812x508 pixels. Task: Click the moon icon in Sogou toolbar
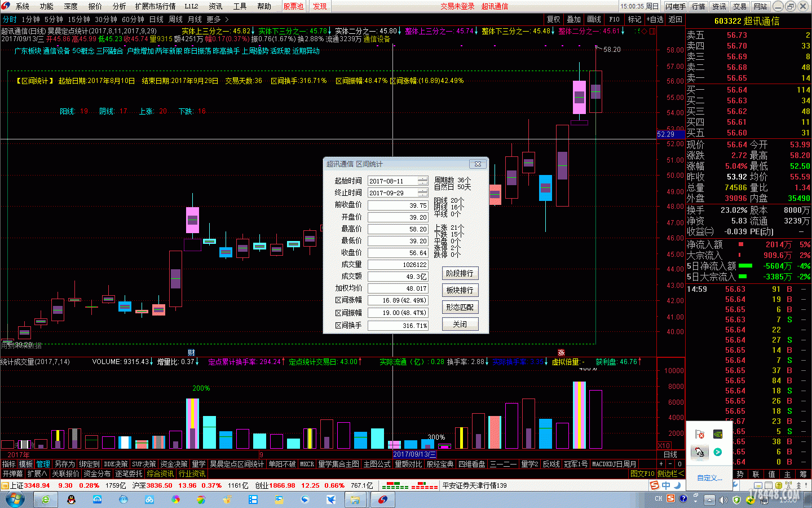click(677, 485)
